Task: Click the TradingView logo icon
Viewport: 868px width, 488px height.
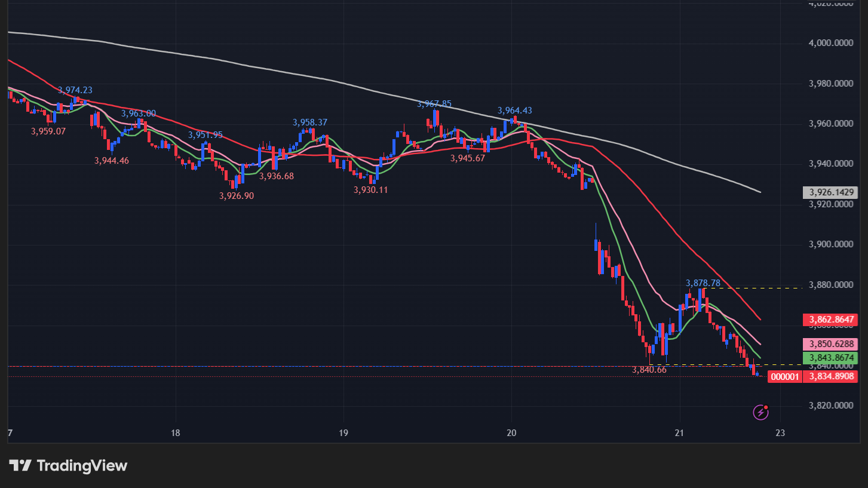Action: (20, 466)
